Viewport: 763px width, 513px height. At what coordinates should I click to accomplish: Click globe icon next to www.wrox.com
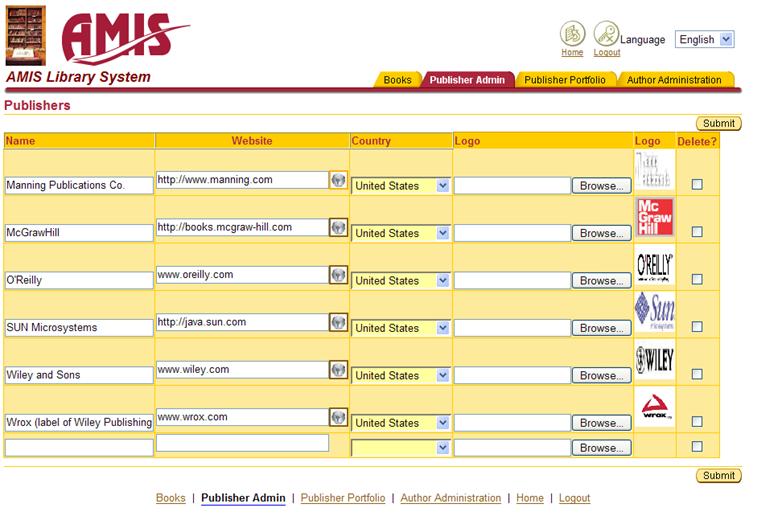point(338,417)
